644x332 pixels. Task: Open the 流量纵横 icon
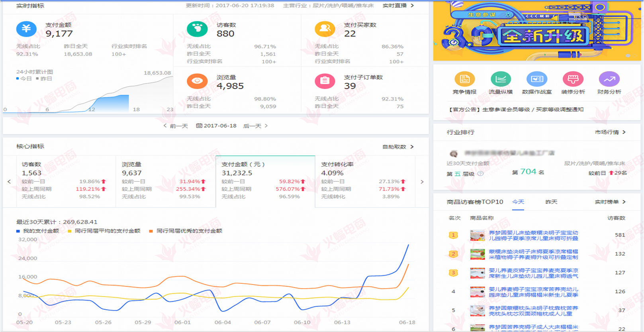click(x=501, y=79)
